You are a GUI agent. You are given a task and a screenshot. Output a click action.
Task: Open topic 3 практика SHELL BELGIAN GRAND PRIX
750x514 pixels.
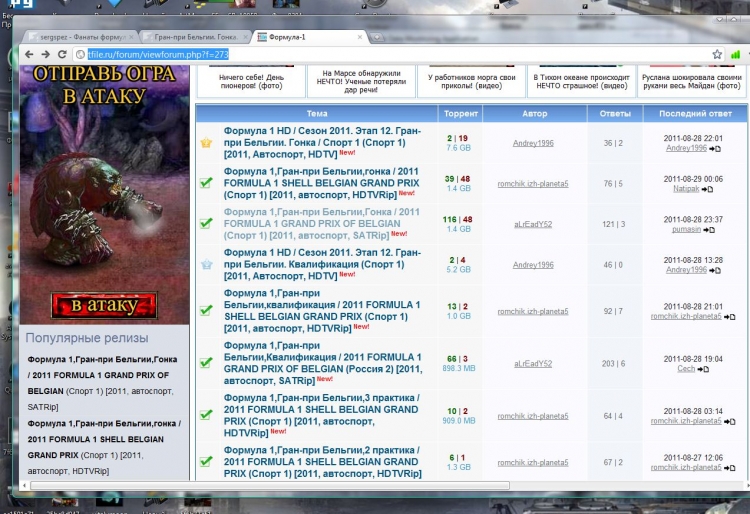pyautogui.click(x=321, y=415)
